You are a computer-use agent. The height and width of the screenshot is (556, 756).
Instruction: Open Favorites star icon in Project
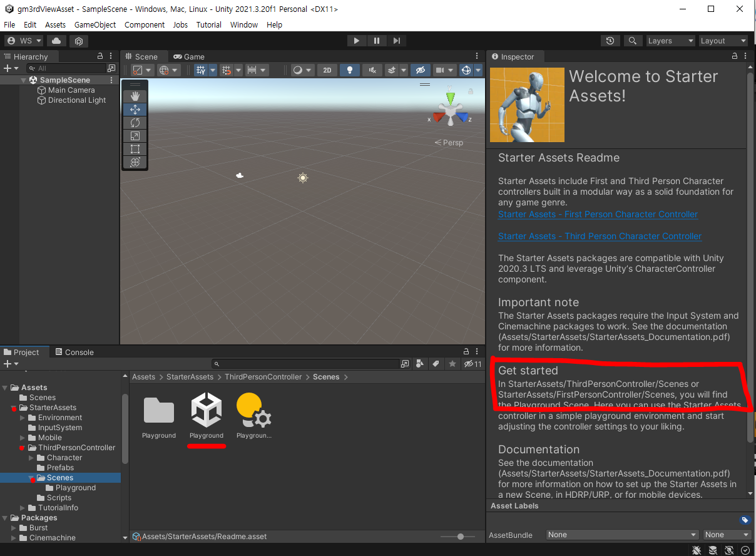coord(452,364)
